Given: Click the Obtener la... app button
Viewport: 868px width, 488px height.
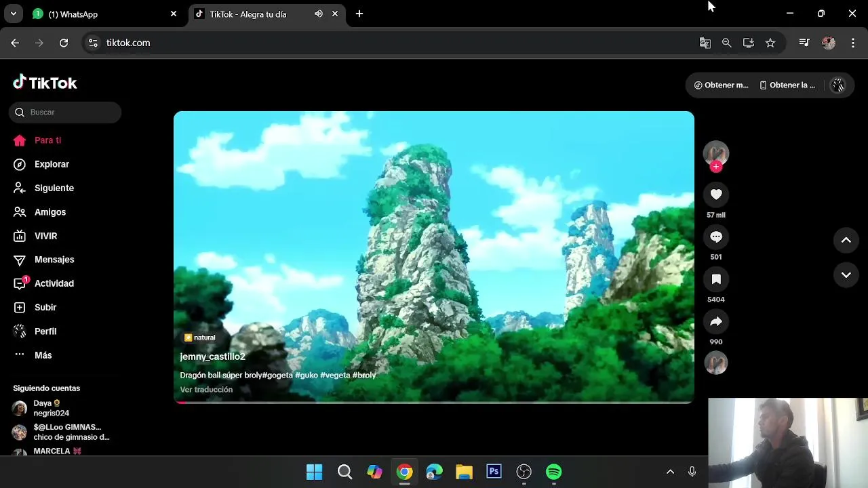Looking at the screenshot, I should click(787, 85).
